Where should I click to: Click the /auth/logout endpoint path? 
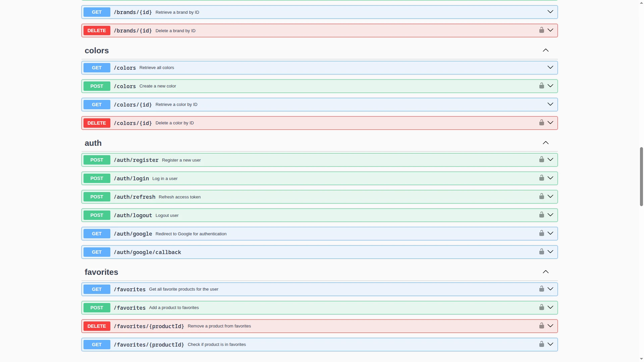[x=133, y=215]
